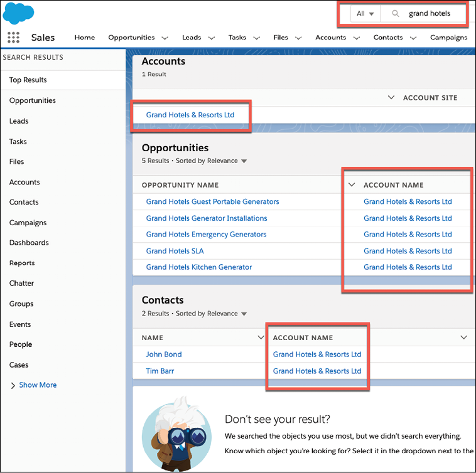The height and width of the screenshot is (473, 476).
Task: Open account link in John Bond row
Action: click(x=317, y=354)
